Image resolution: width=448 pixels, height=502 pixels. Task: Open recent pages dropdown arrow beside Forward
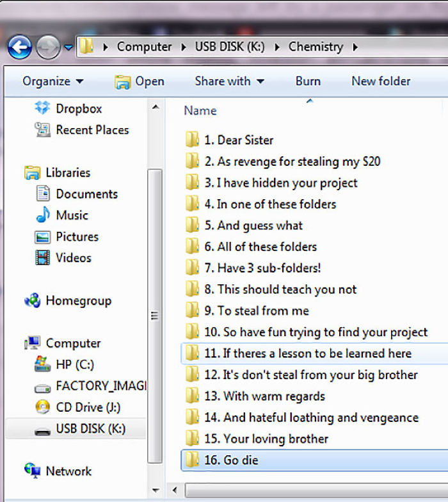pyautogui.click(x=68, y=47)
